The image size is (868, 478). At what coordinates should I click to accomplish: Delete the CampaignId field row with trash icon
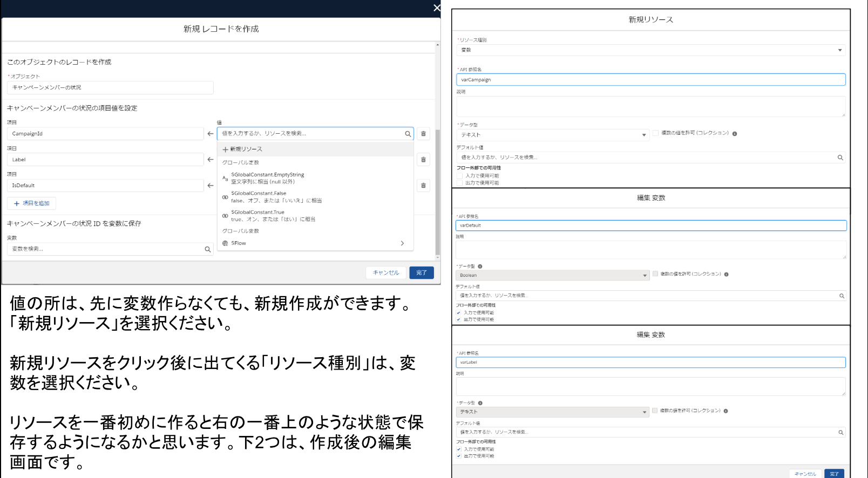tap(423, 134)
